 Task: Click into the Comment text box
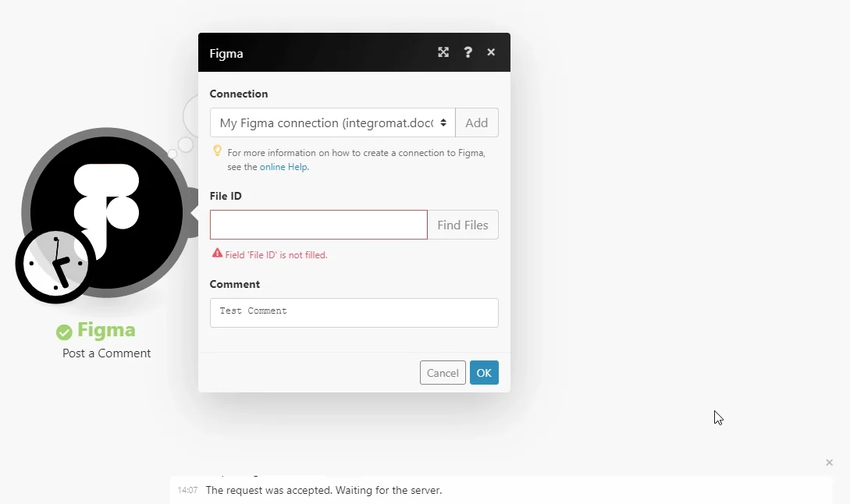coord(354,313)
